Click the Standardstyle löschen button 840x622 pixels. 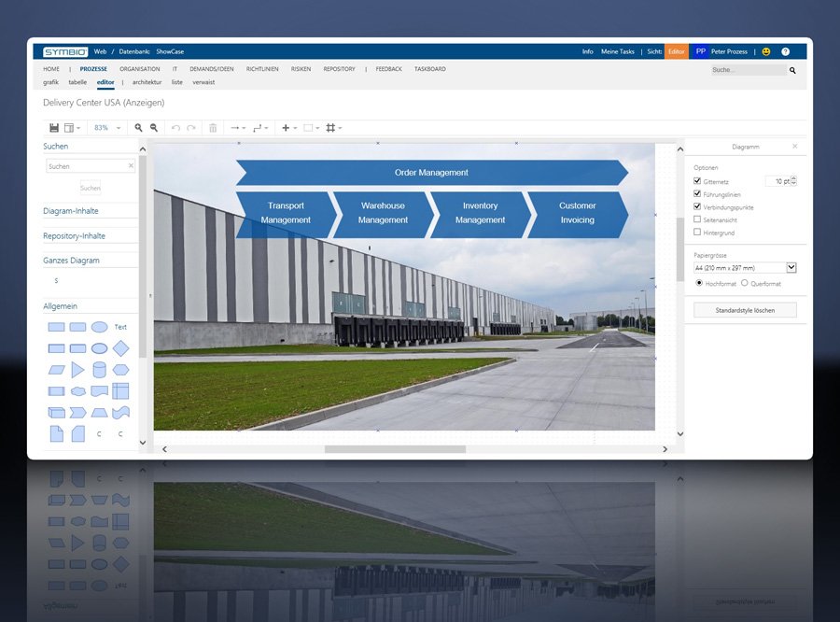(x=745, y=310)
